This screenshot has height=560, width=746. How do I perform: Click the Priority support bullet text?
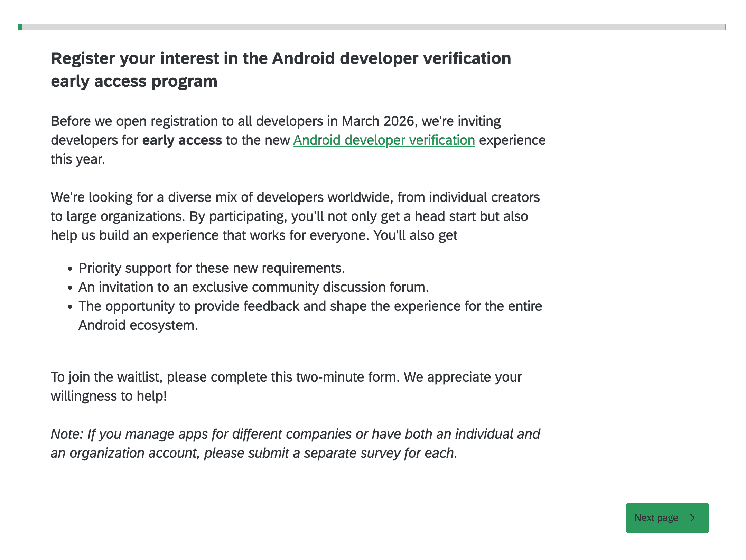212,268
